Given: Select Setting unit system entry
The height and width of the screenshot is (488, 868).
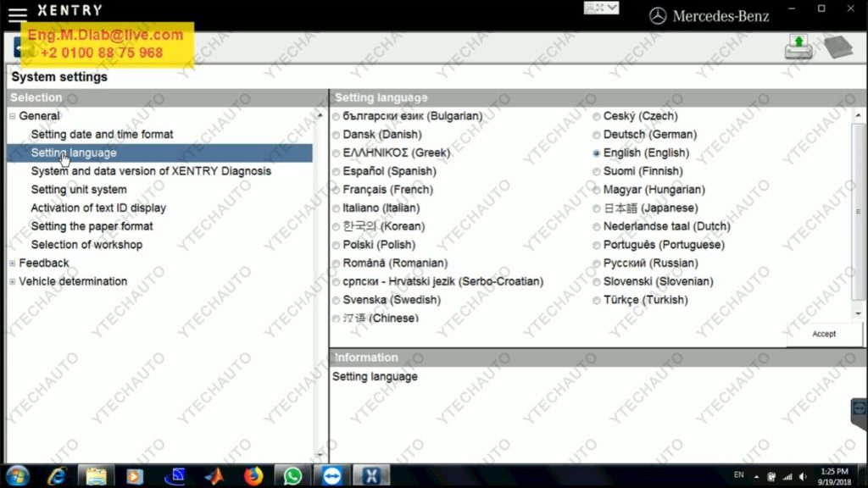Looking at the screenshot, I should pyautogui.click(x=79, y=190).
